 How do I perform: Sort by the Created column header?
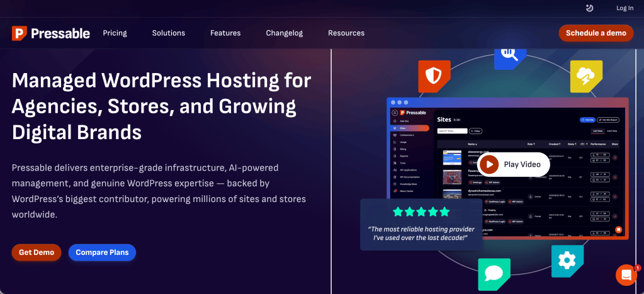point(554,144)
